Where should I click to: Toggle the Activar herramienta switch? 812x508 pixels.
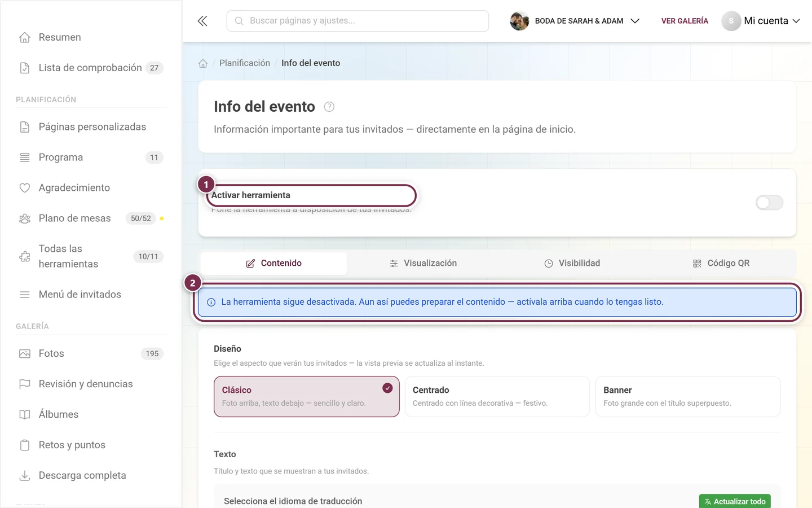(769, 203)
